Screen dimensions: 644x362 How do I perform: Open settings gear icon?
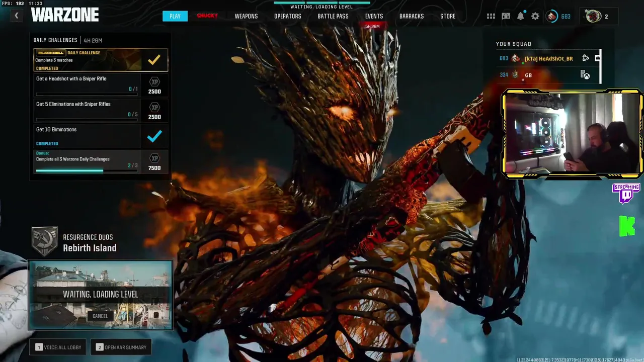pos(535,16)
